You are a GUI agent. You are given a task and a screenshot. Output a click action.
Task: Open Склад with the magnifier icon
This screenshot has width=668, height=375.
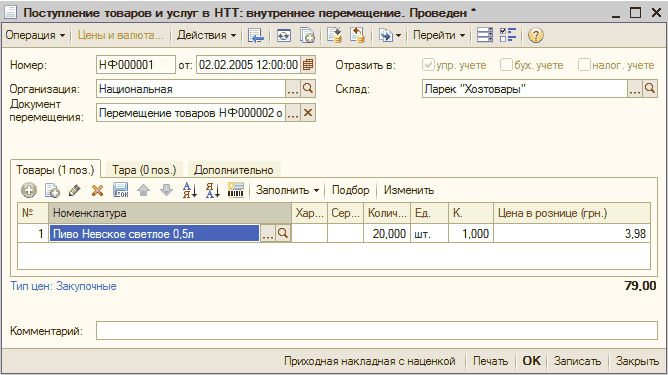[x=650, y=89]
